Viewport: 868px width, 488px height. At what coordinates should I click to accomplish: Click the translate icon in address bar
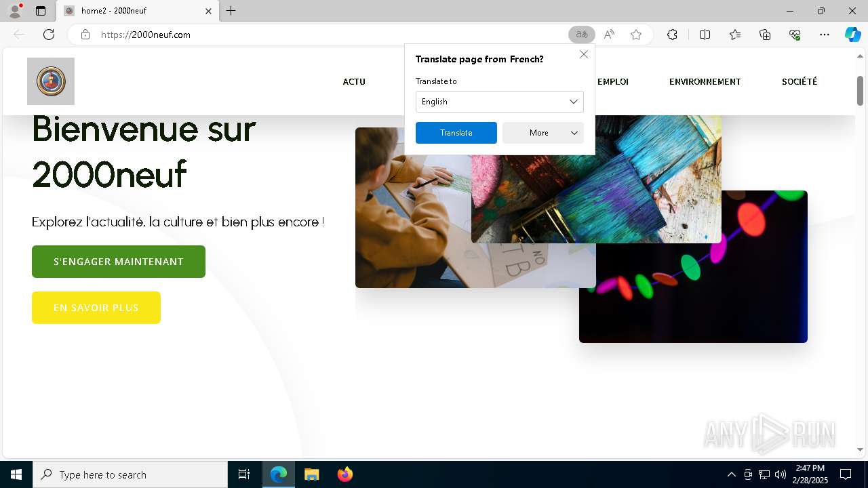click(x=582, y=35)
